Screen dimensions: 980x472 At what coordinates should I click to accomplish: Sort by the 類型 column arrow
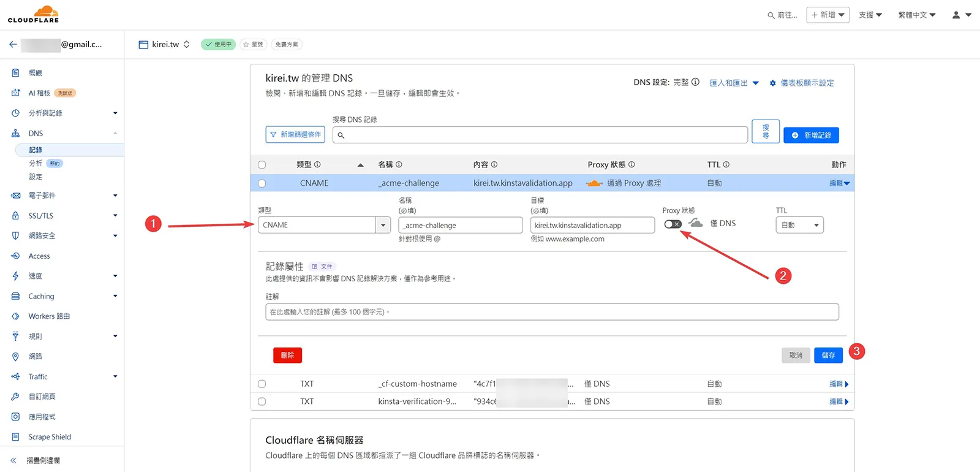click(x=361, y=165)
